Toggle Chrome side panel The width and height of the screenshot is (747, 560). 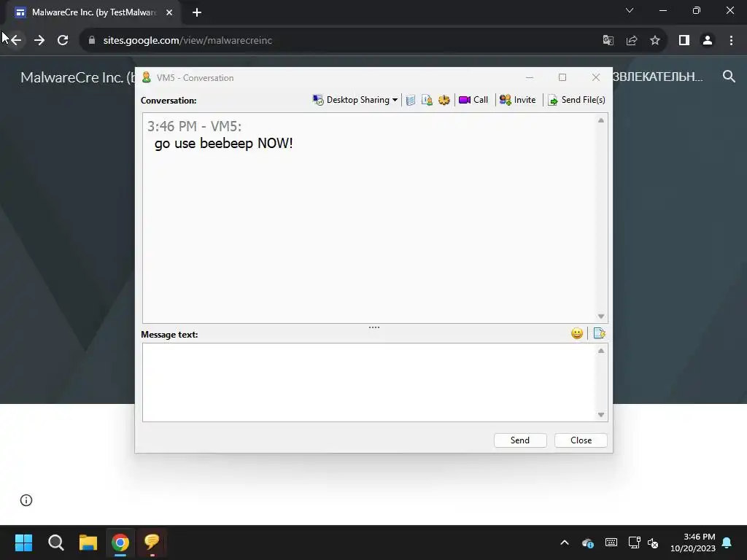pyautogui.click(x=684, y=41)
